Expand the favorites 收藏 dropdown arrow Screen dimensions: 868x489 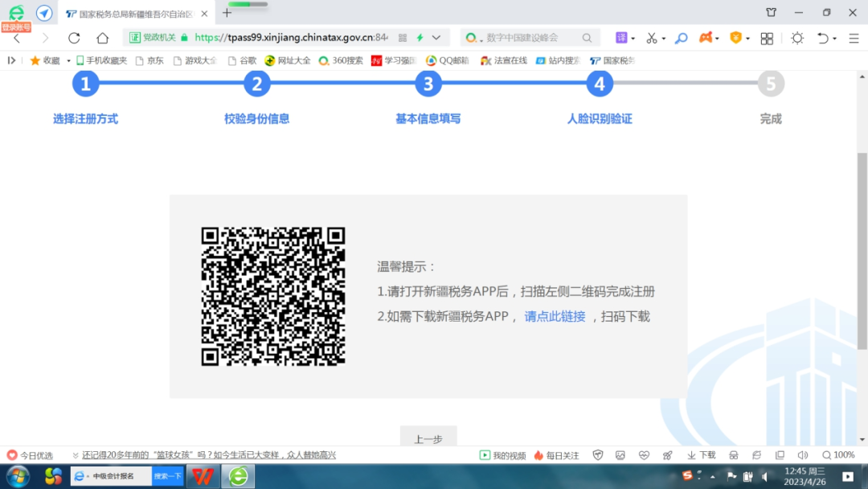click(68, 61)
